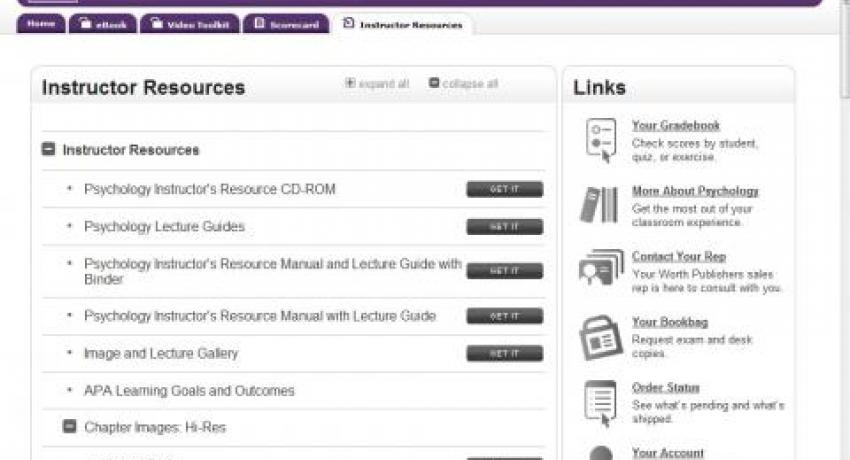
Task: Get the Image and Lecture Gallery
Action: (x=505, y=353)
